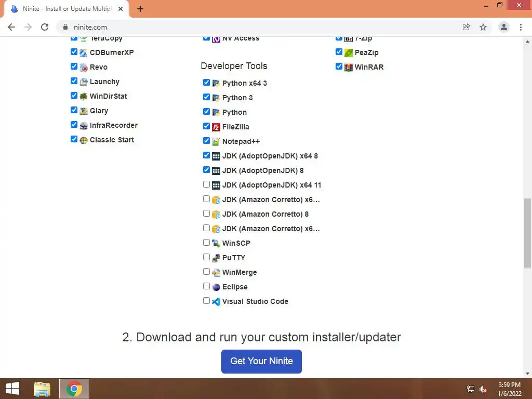Open the Chrome profile avatar
The width and height of the screenshot is (532, 399).
[x=504, y=27]
